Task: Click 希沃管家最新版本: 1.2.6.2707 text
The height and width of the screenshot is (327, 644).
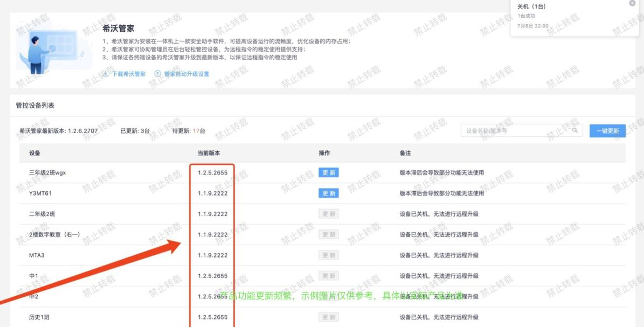Action: 59,130
